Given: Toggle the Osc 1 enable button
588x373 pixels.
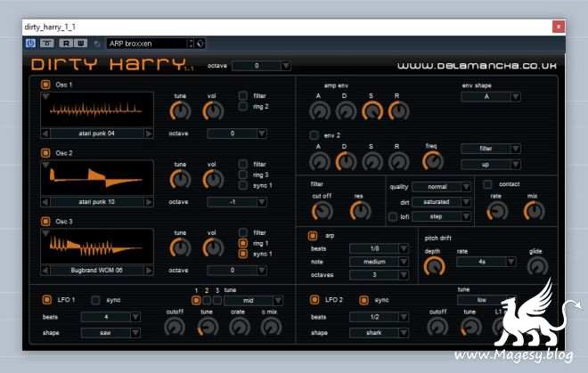Looking at the screenshot, I should (x=45, y=85).
